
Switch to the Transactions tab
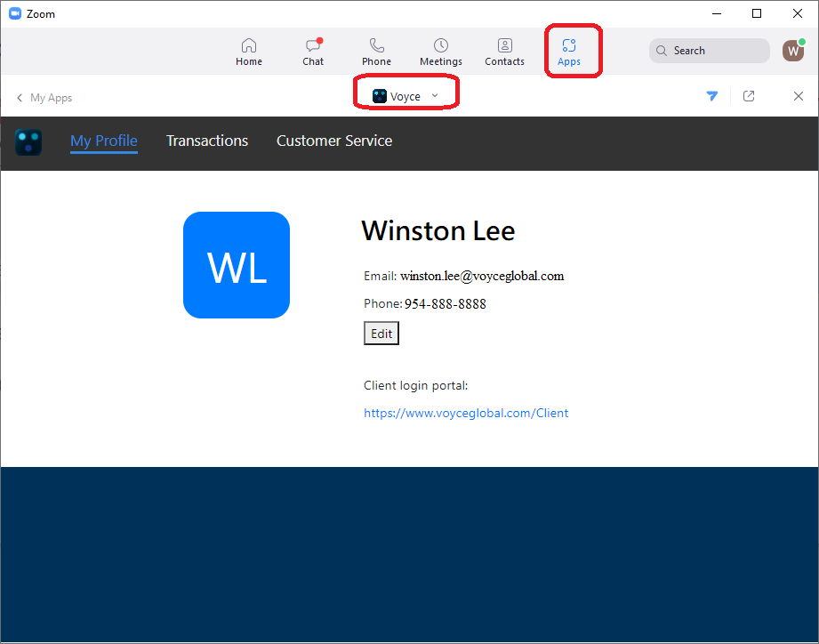pos(207,141)
